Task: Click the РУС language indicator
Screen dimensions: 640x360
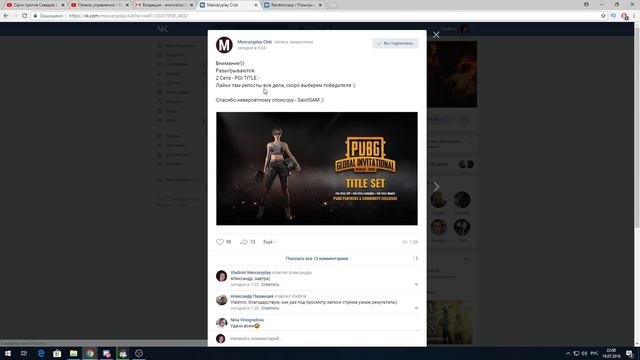Action: 595,353
